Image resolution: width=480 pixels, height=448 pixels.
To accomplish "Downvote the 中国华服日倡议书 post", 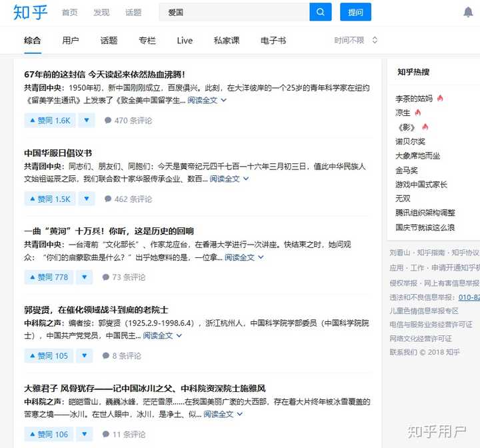I will [x=87, y=199].
